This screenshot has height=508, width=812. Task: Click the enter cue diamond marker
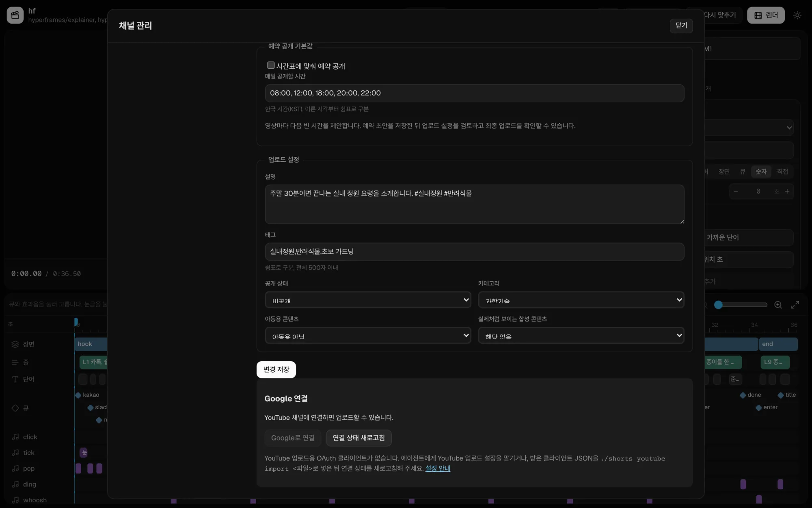click(758, 408)
